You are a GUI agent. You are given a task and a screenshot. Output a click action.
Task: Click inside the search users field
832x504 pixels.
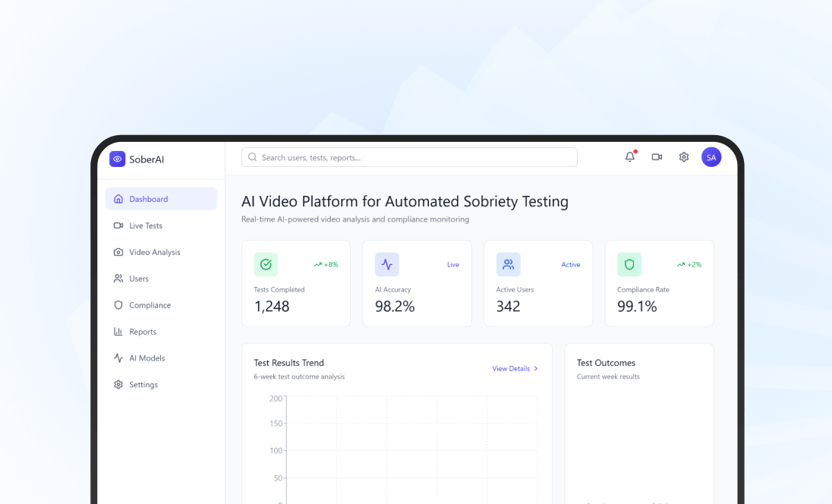click(409, 157)
